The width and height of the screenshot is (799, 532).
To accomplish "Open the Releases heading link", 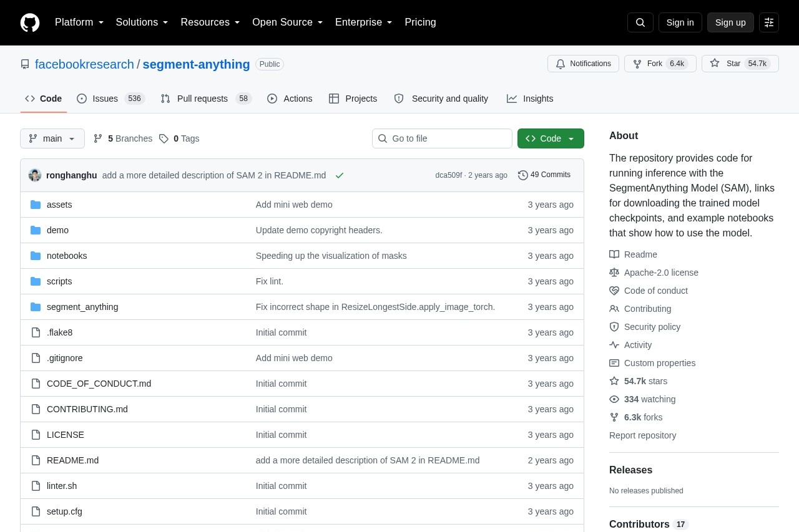I will click(x=630, y=470).
